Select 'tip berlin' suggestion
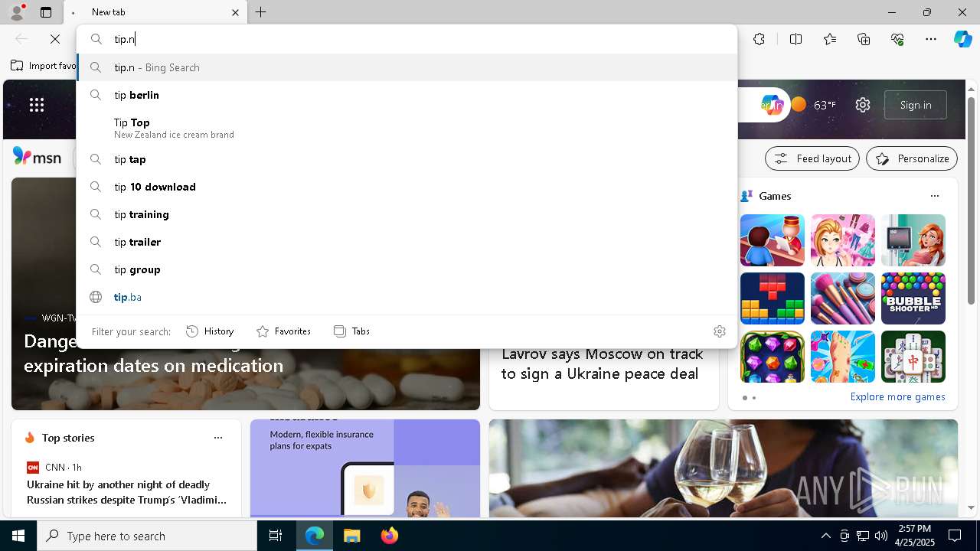Viewport: 980px width, 551px height. pos(407,95)
